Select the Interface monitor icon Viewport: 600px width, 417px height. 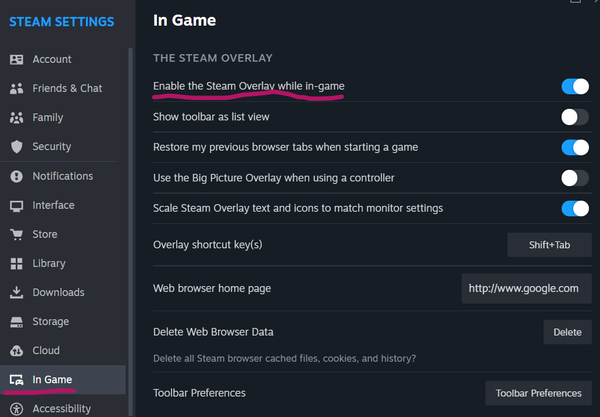click(16, 205)
